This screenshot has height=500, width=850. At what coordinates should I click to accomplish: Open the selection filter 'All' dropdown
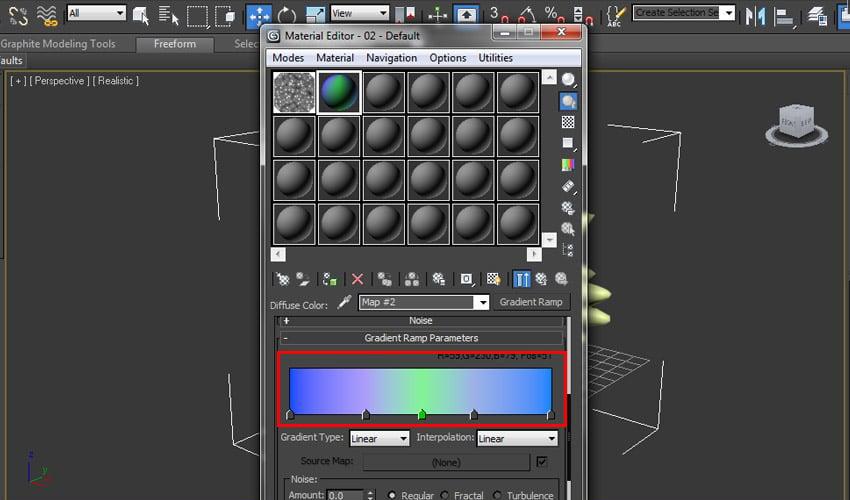point(96,13)
